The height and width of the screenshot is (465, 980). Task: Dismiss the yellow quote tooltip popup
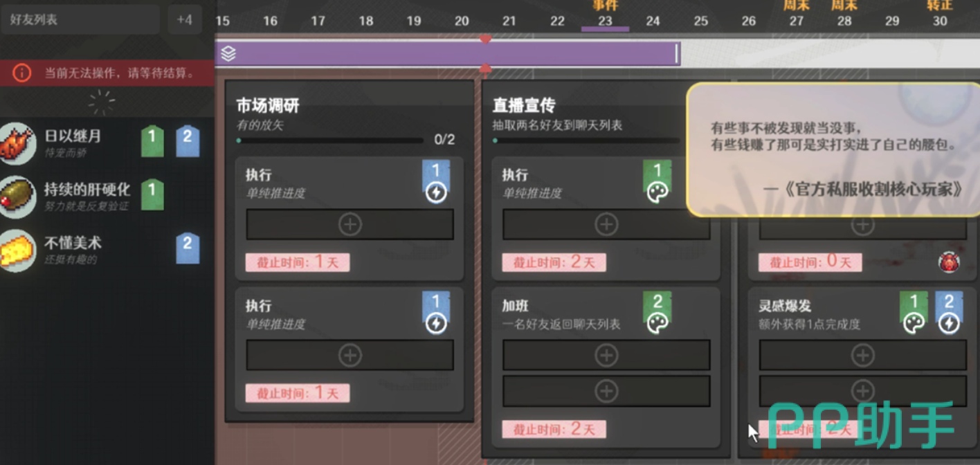click(x=833, y=150)
